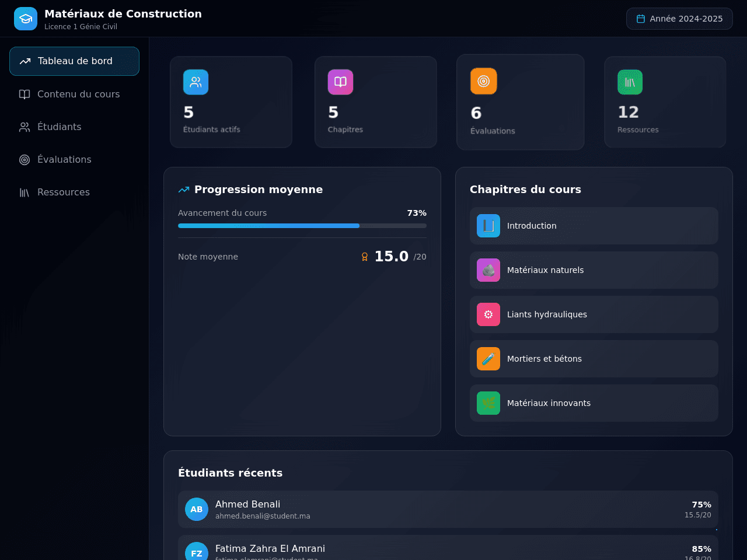Click the trending arrow icon in Tableau de bord

coord(25,61)
